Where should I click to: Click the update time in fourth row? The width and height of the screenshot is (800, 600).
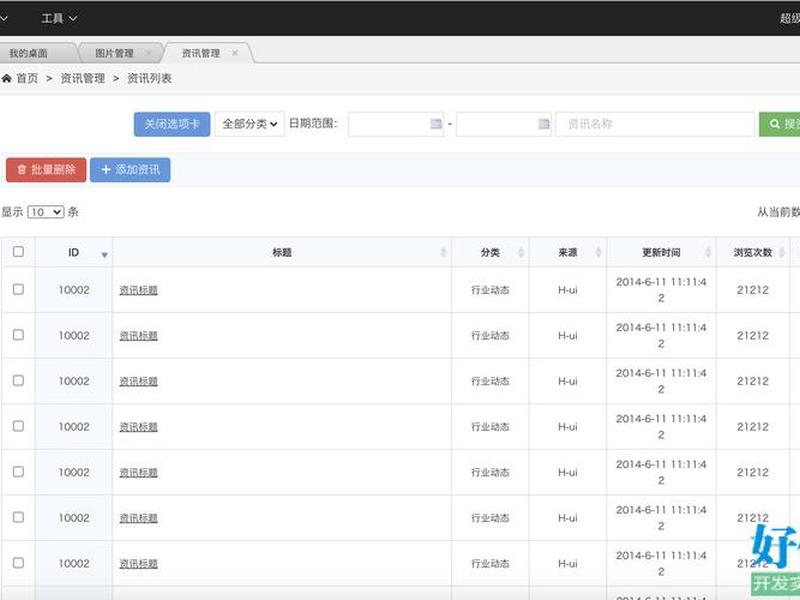point(661,427)
